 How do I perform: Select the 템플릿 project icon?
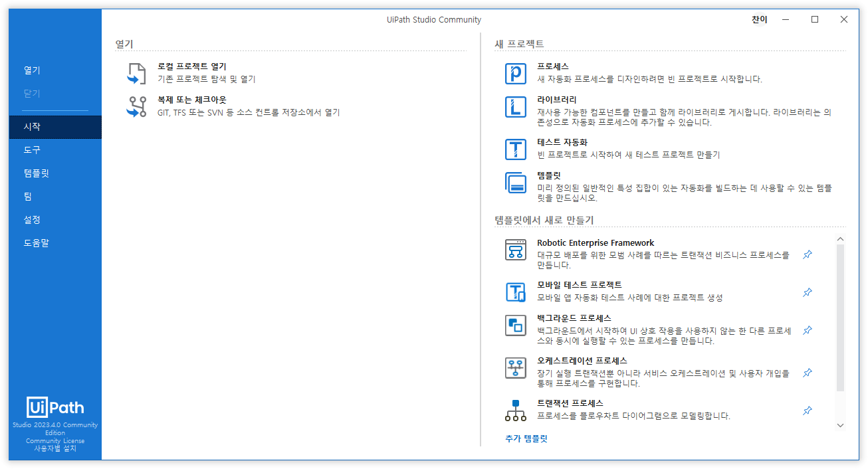point(516,183)
